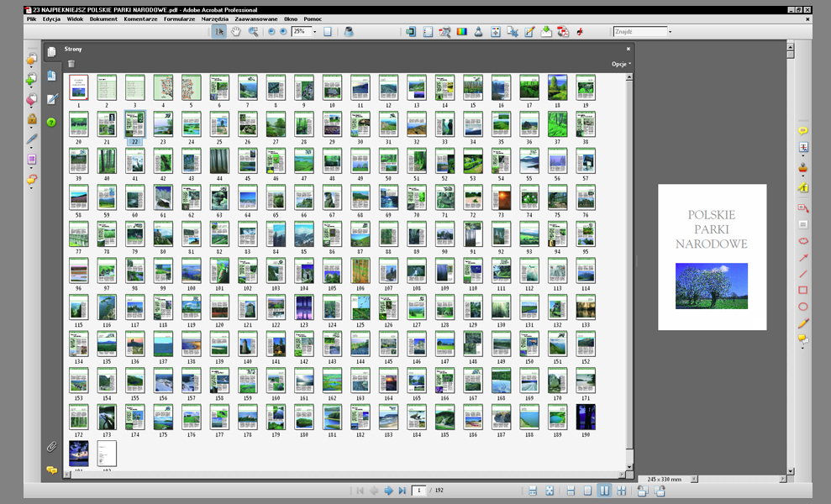Click the round zoom-in button

283,32
